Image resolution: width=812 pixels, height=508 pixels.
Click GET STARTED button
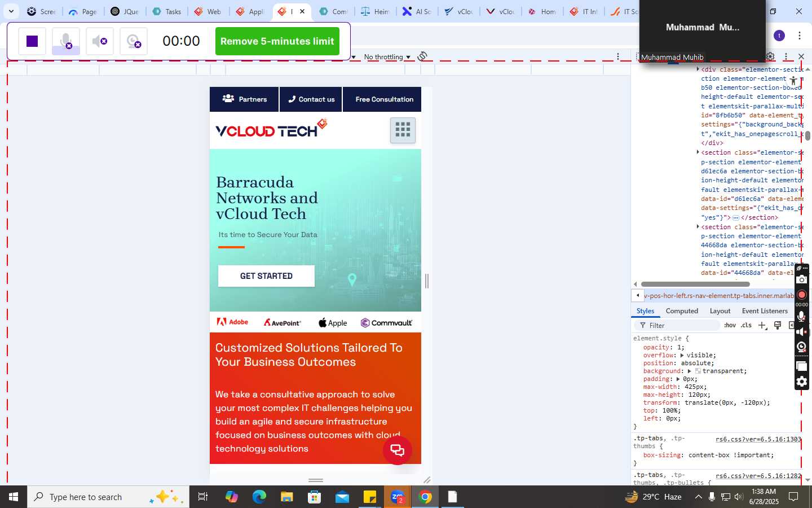(266, 276)
